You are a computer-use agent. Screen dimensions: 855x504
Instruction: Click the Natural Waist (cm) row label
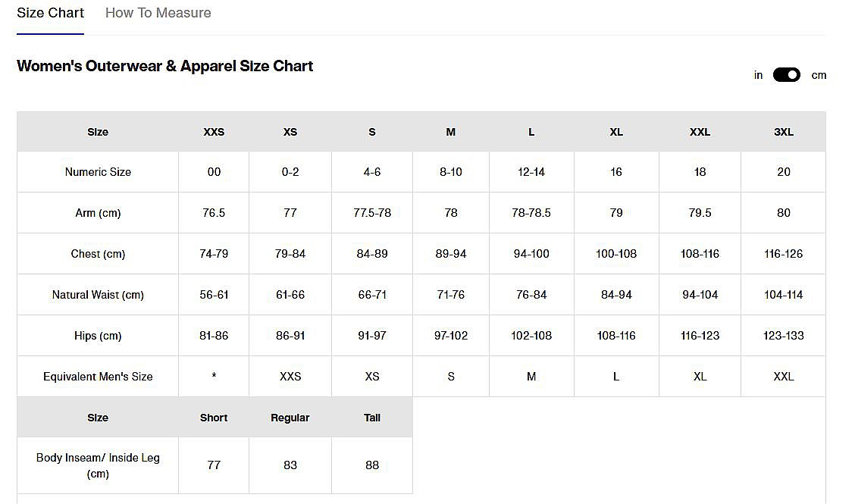click(x=98, y=295)
